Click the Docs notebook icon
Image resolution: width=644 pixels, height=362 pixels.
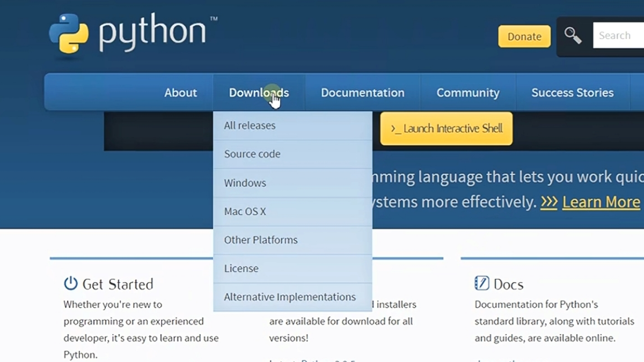coord(482,283)
